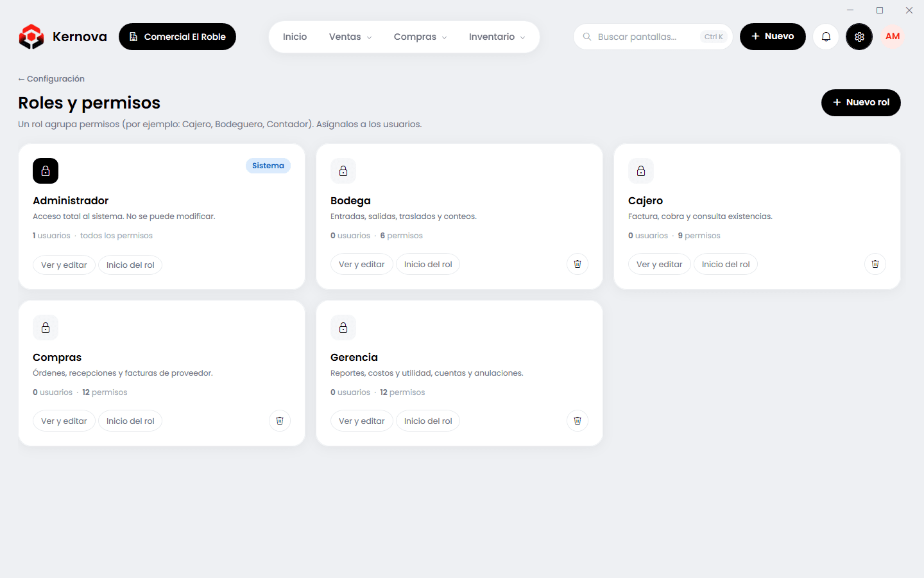Click the Gerencia role lock icon

click(x=343, y=328)
